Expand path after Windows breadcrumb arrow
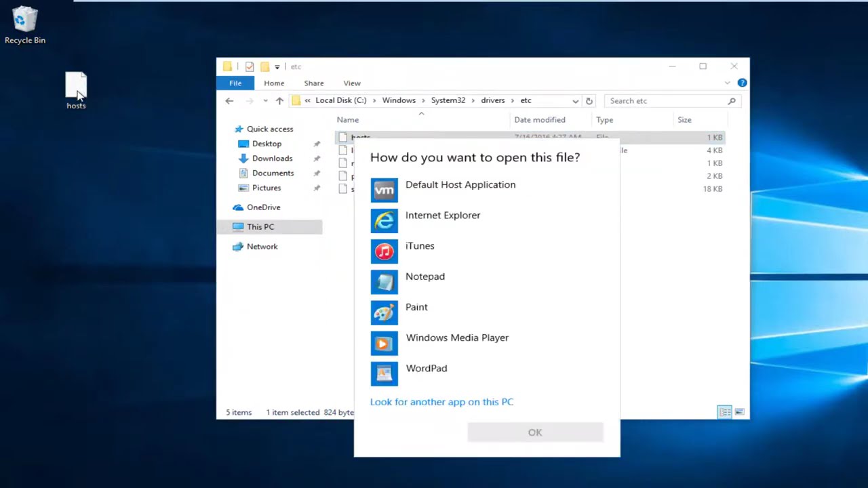The height and width of the screenshot is (488, 868). coord(422,100)
